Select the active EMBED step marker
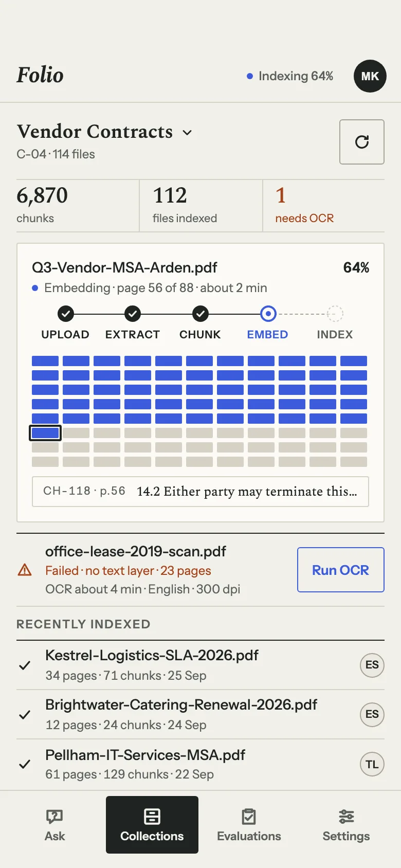Screen dimensions: 401x868 268,313
